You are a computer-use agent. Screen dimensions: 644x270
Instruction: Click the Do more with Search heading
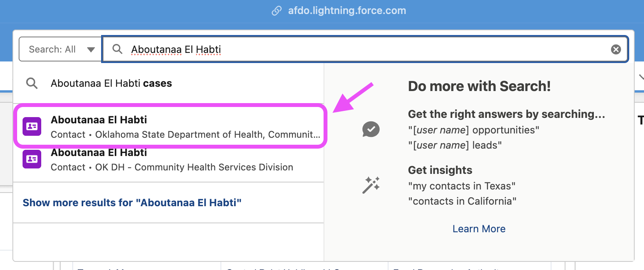[479, 86]
